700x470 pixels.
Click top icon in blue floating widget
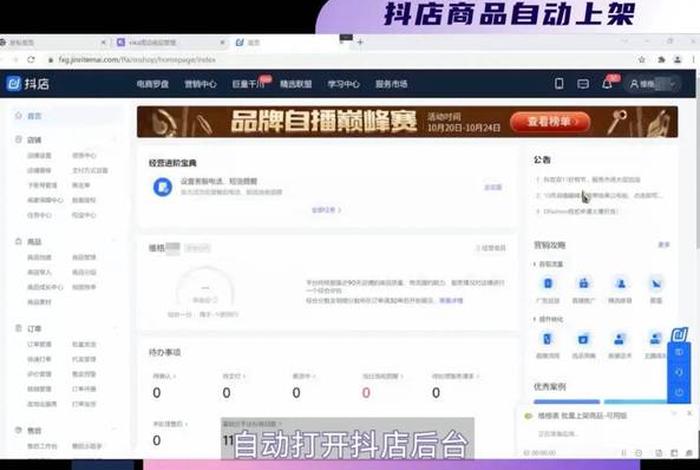pyautogui.click(x=679, y=352)
